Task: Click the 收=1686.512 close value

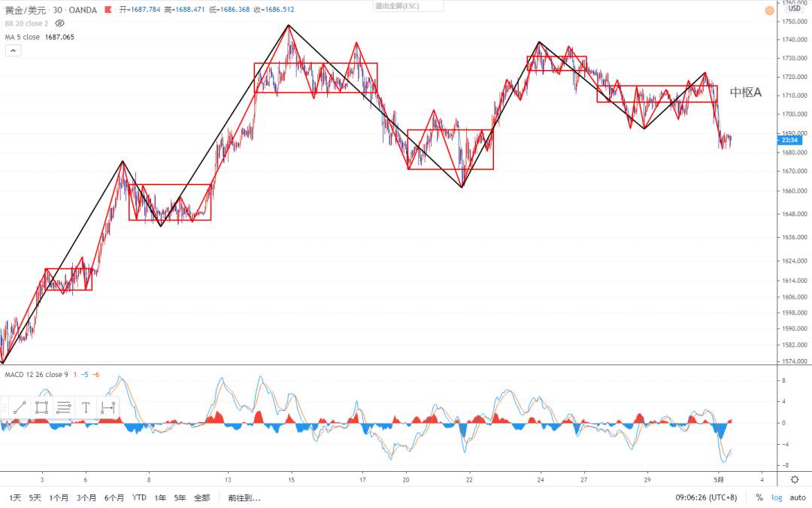Action: click(x=274, y=9)
